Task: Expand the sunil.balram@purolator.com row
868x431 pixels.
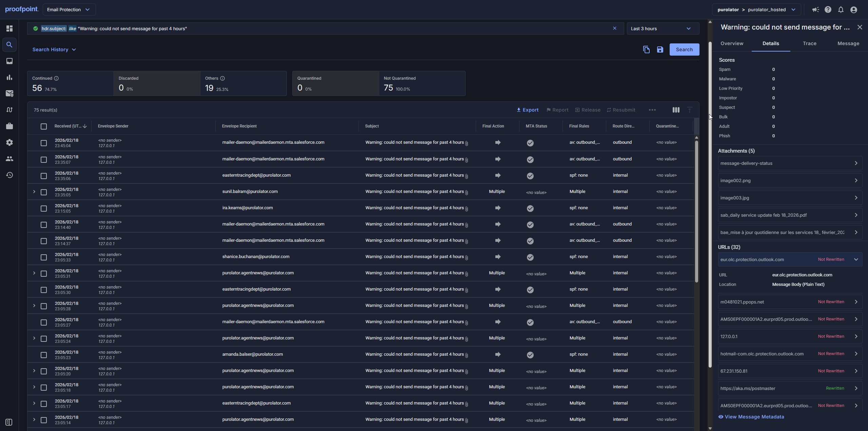Action: click(x=34, y=192)
